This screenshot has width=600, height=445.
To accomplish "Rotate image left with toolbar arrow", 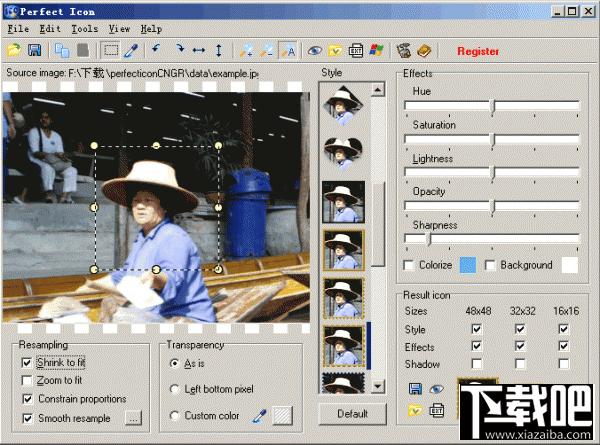I will (x=156, y=50).
